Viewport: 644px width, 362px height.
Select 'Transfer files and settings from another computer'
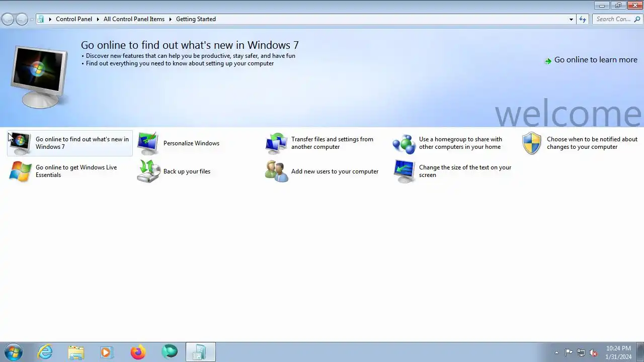click(332, 143)
